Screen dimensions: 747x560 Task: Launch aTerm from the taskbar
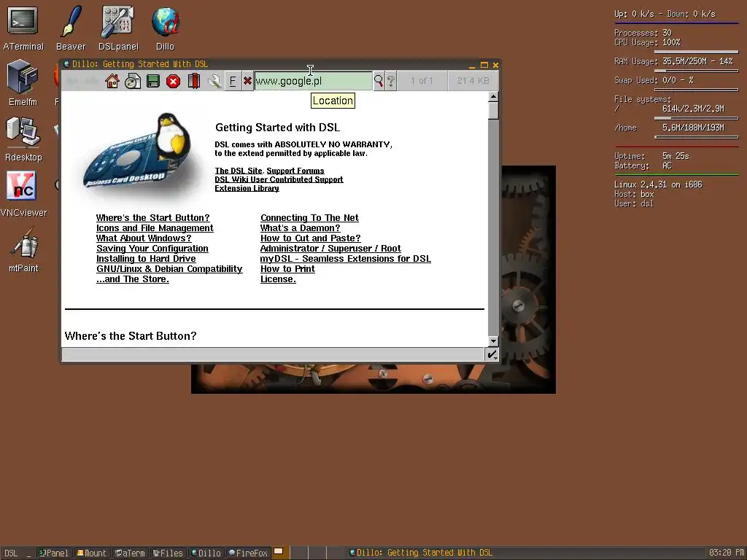point(130,553)
